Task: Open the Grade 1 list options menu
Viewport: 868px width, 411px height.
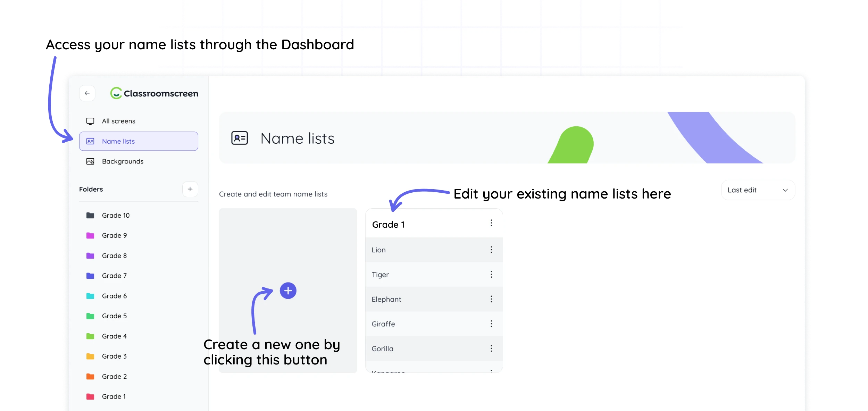Action: click(491, 223)
